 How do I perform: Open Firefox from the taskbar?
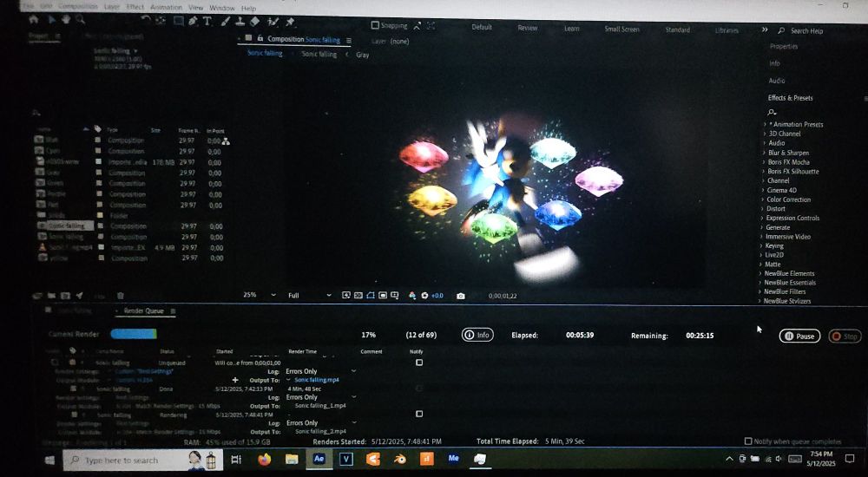pos(265,460)
